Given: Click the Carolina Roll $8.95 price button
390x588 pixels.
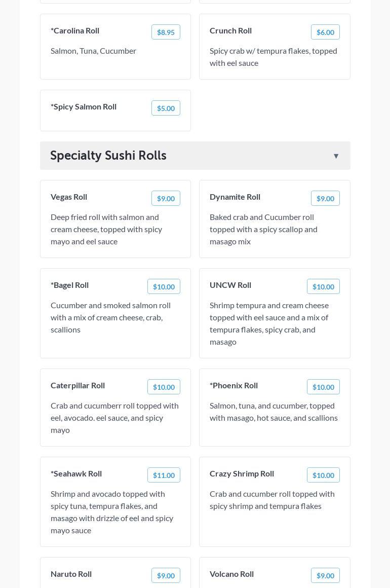Looking at the screenshot, I should [x=166, y=32].
